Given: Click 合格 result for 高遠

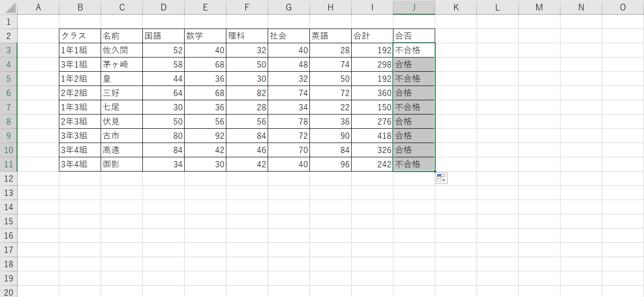Looking at the screenshot, I should [414, 150].
